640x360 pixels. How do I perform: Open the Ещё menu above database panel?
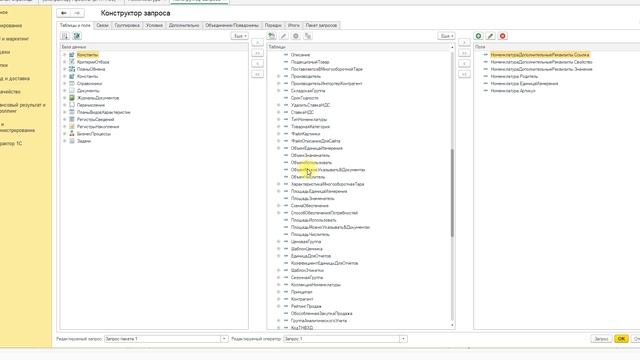pos(239,36)
